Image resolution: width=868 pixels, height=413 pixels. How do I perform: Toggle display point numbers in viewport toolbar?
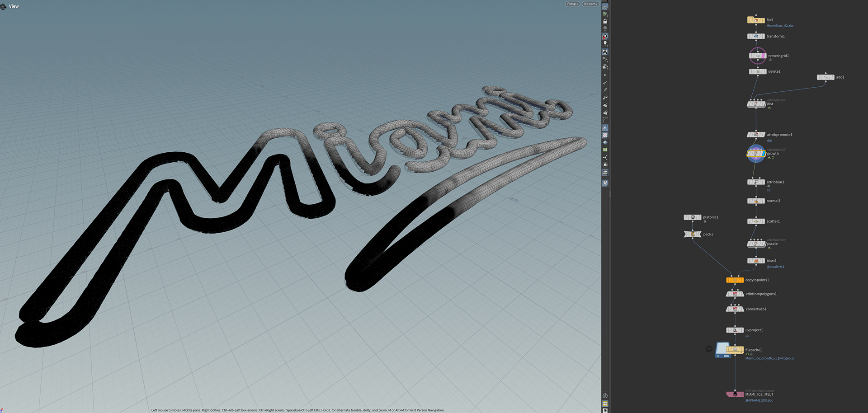tap(605, 98)
